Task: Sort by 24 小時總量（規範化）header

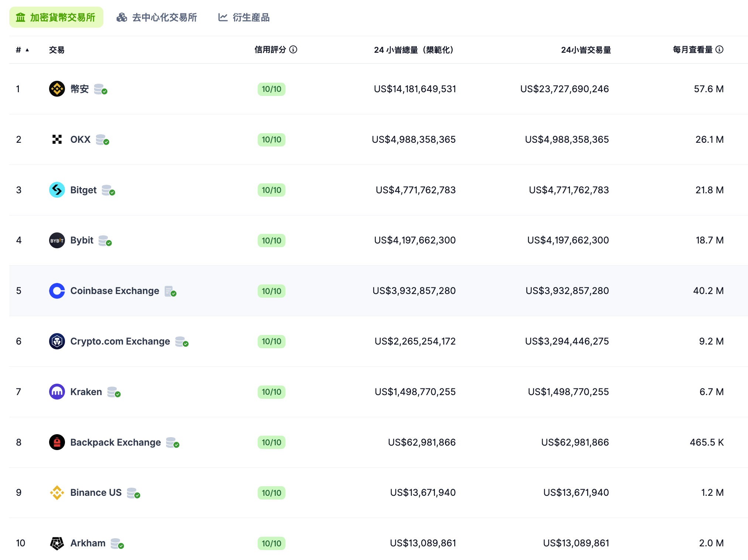Action: [x=414, y=50]
